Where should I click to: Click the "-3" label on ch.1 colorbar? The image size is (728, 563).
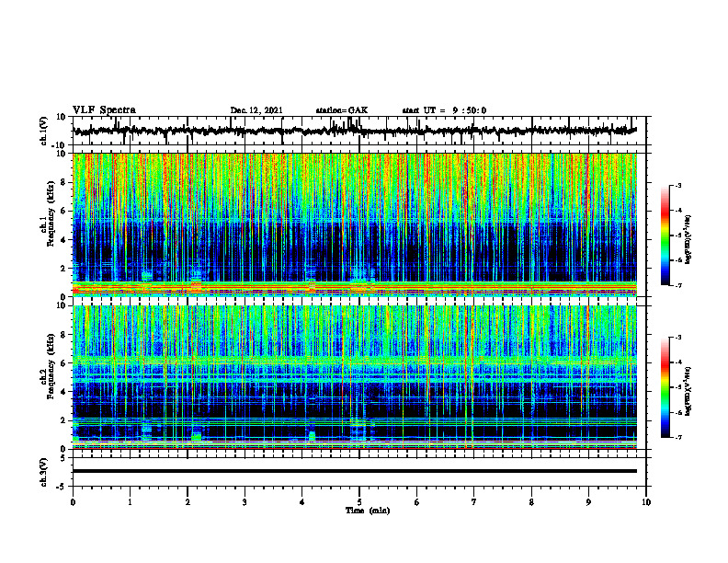click(678, 185)
